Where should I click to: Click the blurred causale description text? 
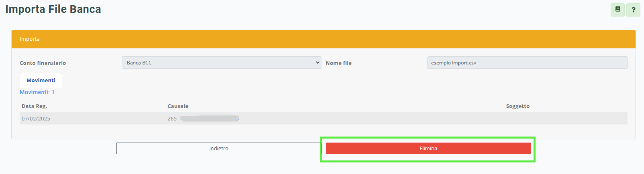click(209, 118)
